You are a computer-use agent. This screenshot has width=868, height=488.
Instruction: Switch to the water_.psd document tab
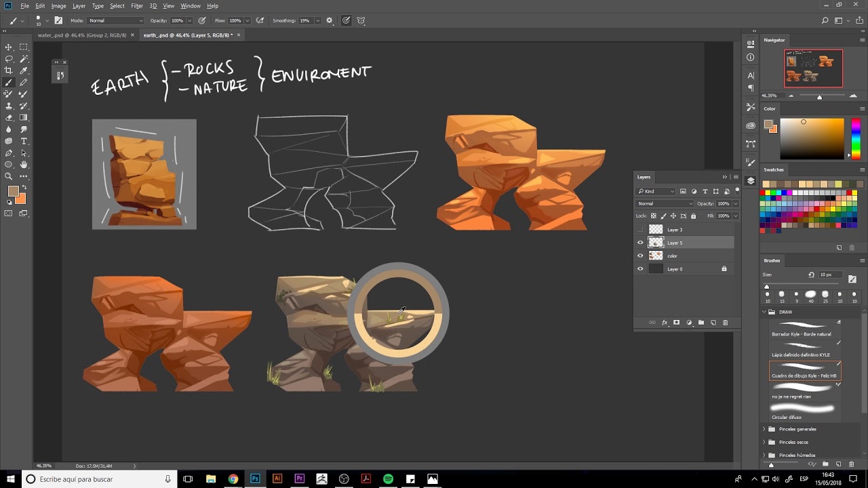click(x=82, y=35)
